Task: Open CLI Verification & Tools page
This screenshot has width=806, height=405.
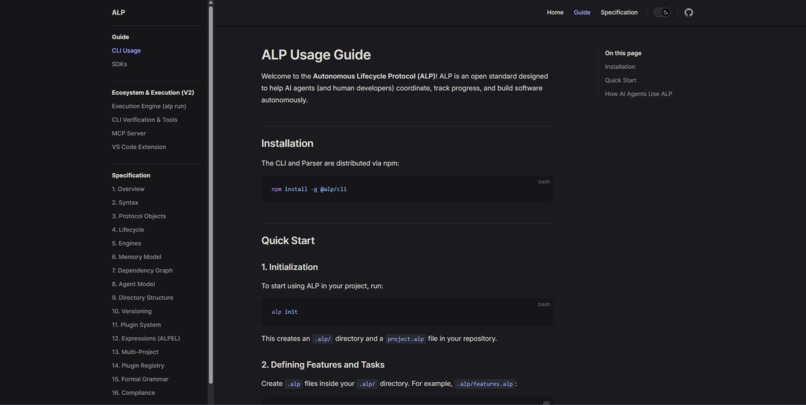Action: click(144, 120)
